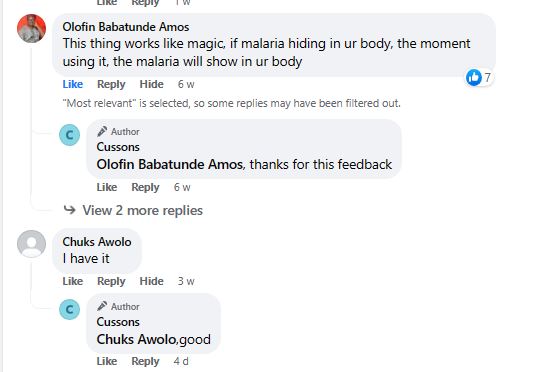Click the 6 w timestamp on Olofin's comment
This screenshot has height=372, width=534.
[x=186, y=84]
